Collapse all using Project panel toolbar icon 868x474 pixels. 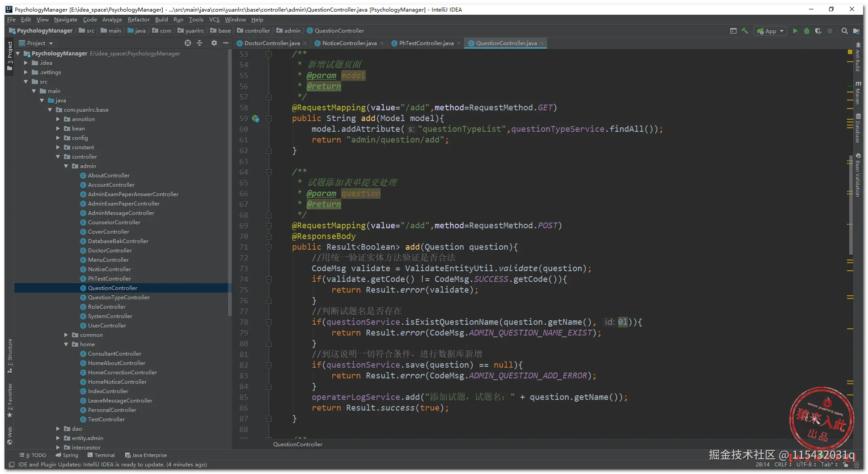coord(199,43)
